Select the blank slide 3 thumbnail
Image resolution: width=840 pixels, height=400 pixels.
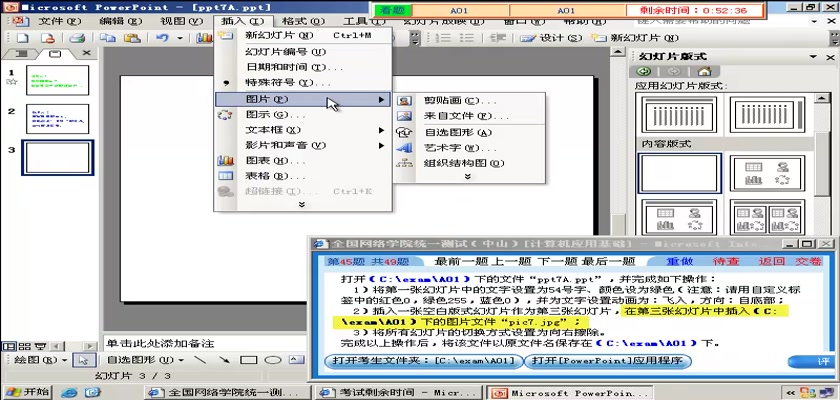tap(57, 157)
